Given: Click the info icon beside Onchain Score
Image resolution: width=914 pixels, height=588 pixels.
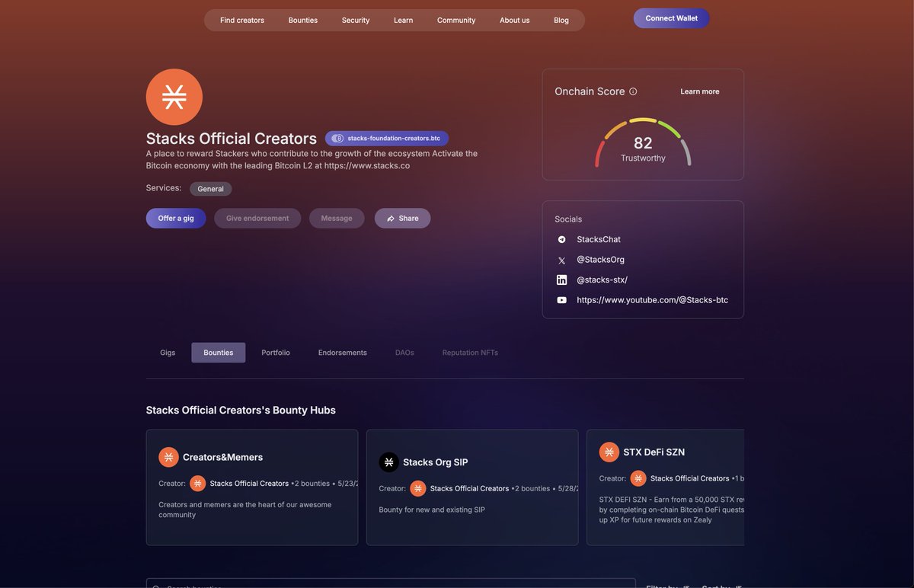Looking at the screenshot, I should pyautogui.click(x=633, y=91).
